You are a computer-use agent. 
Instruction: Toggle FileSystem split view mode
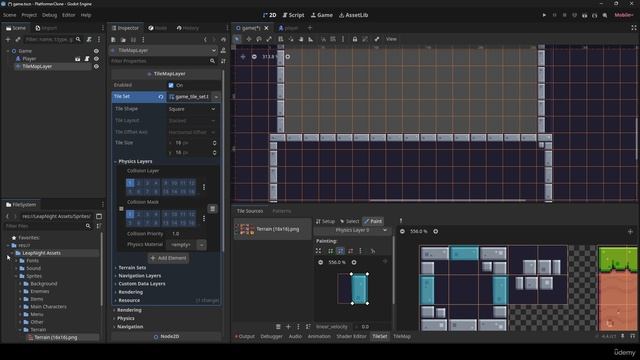[99, 216]
